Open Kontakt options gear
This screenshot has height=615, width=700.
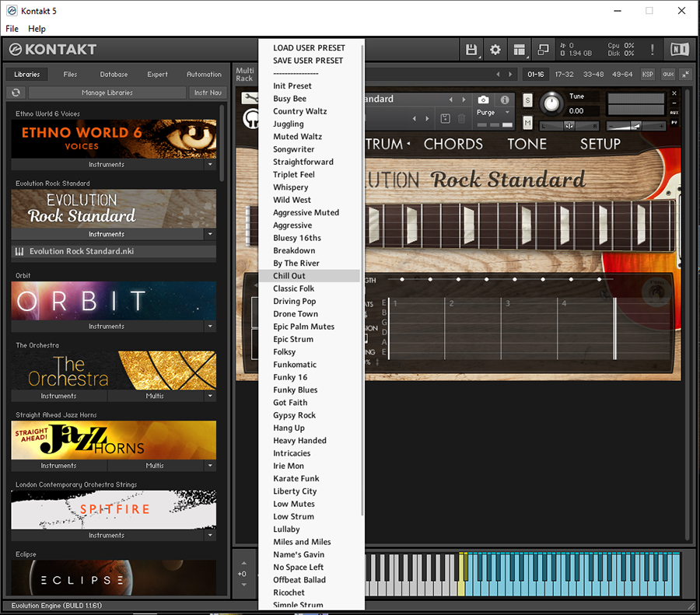[x=495, y=50]
